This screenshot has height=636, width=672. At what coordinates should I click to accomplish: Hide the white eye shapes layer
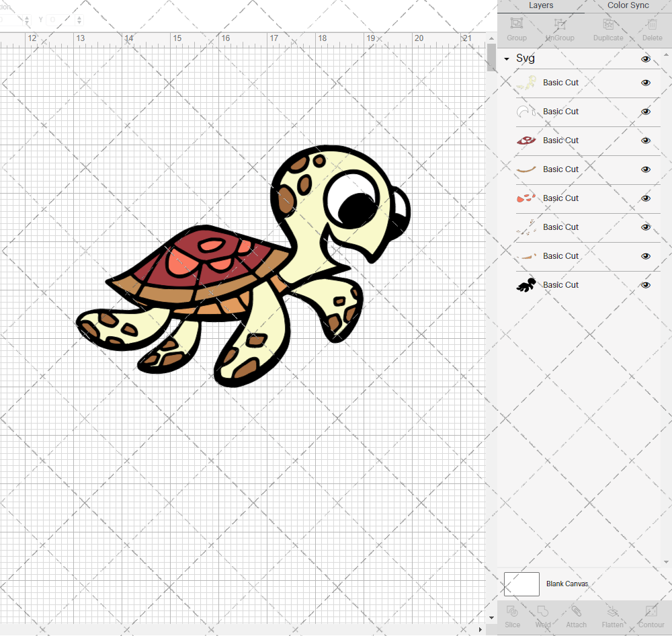tap(645, 112)
